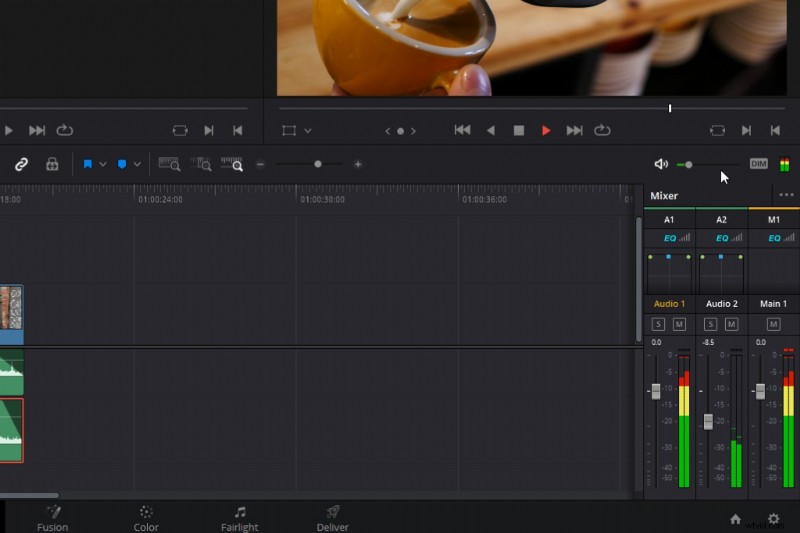Open the marker color dropdown arrow
The height and width of the screenshot is (533, 800).
[x=137, y=164]
